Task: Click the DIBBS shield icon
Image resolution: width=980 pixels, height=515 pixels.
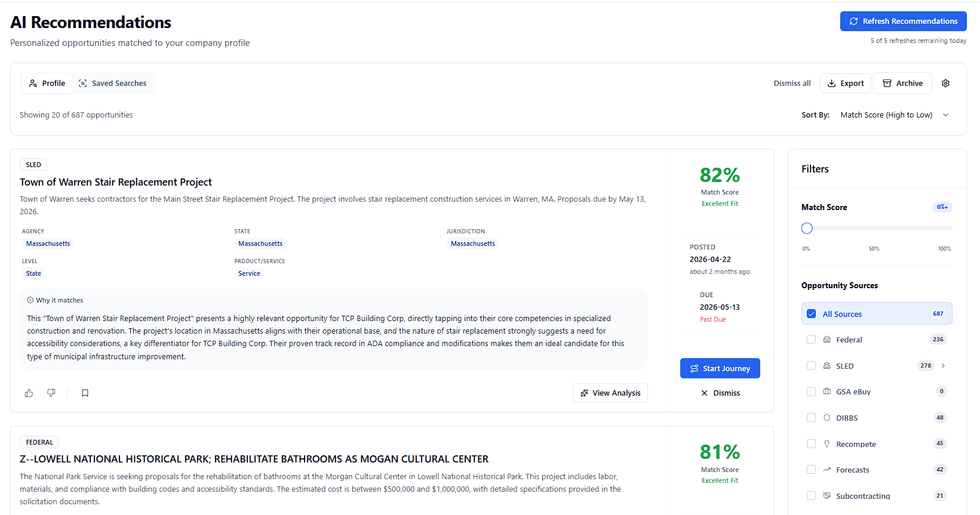Action: (827, 418)
